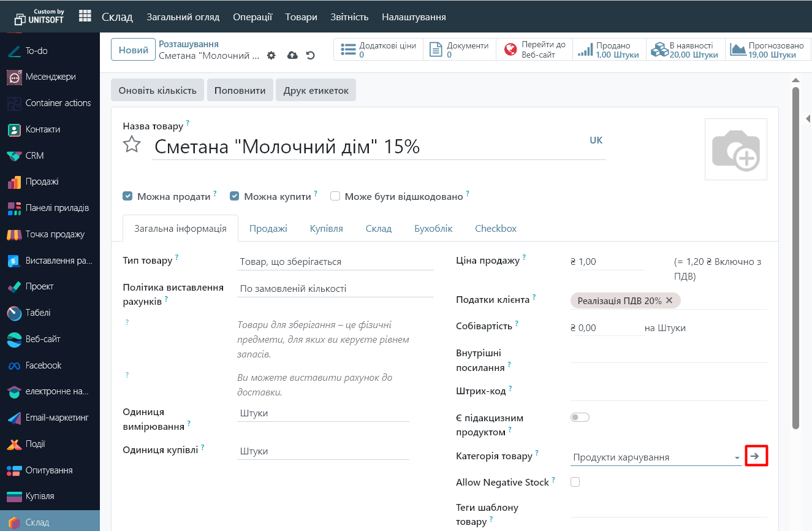Viewport: 812px width, 531px height.
Task: Switch to Checkbox tab
Action: [496, 228]
